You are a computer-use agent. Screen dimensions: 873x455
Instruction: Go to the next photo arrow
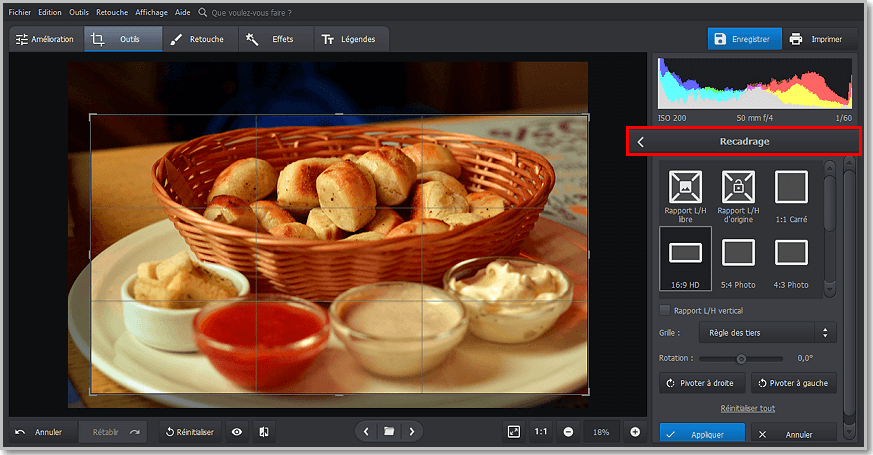pos(412,432)
